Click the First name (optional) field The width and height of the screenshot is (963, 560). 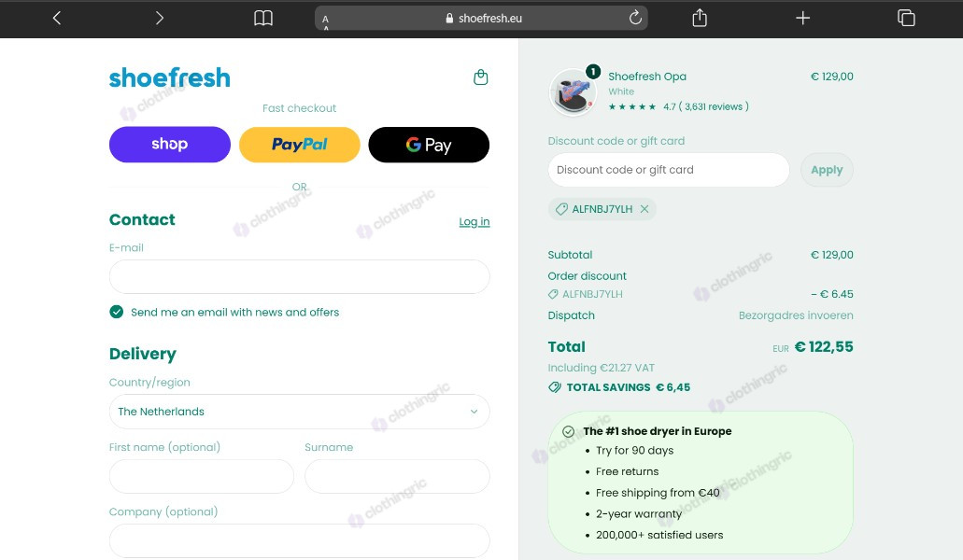202,477
